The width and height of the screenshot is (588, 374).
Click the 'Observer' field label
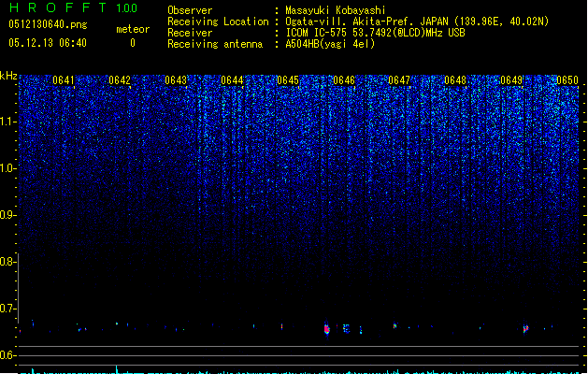[x=190, y=10]
